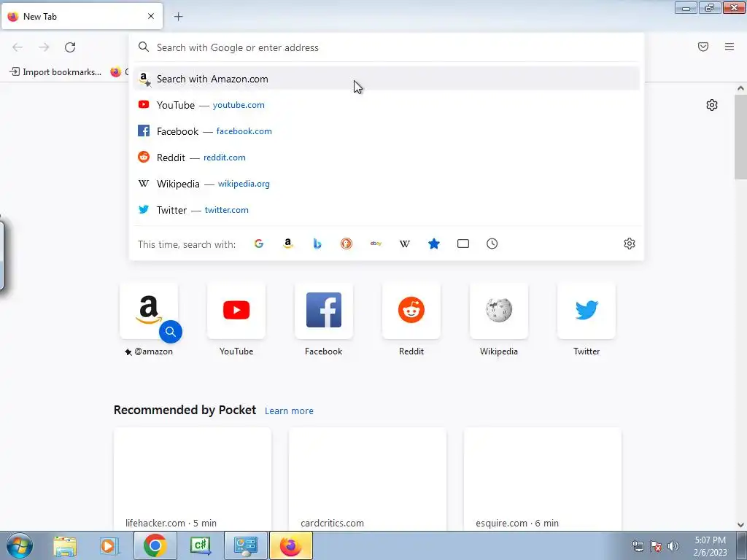Click the address bar search field

pyautogui.click(x=386, y=47)
